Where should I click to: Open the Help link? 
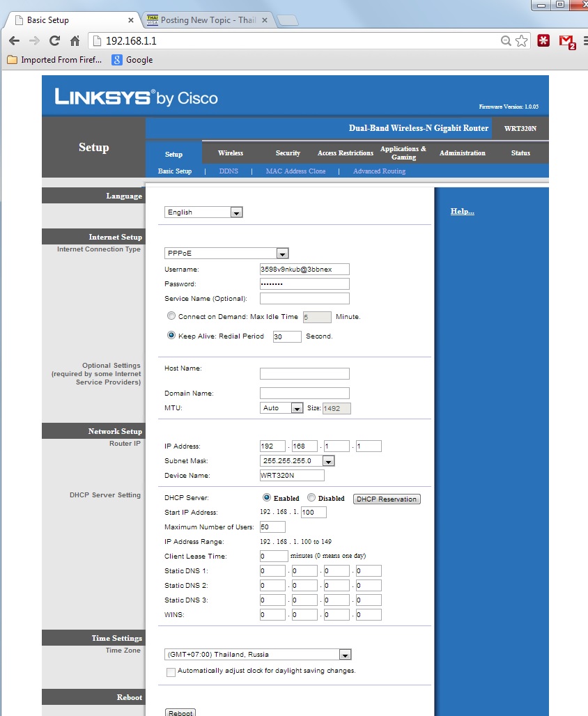pyautogui.click(x=463, y=212)
